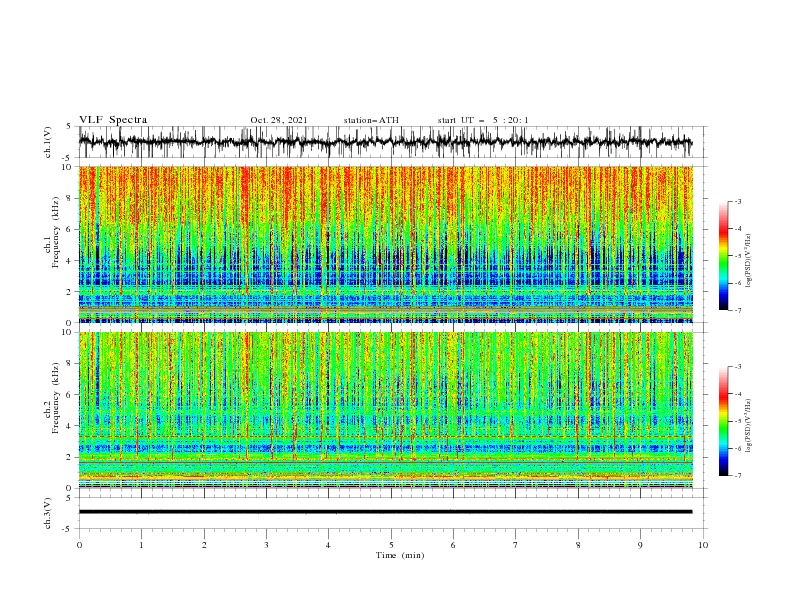792x612 pixels.
Task: Click the "-7" tick on upper colorbar
Action: click(x=738, y=310)
